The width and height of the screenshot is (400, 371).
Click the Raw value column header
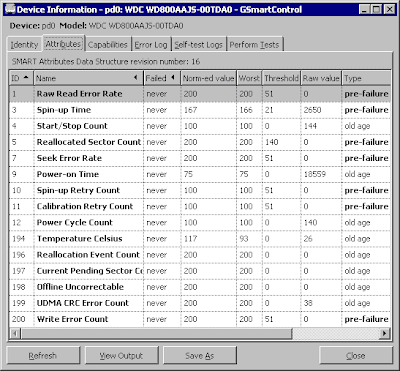pos(321,78)
